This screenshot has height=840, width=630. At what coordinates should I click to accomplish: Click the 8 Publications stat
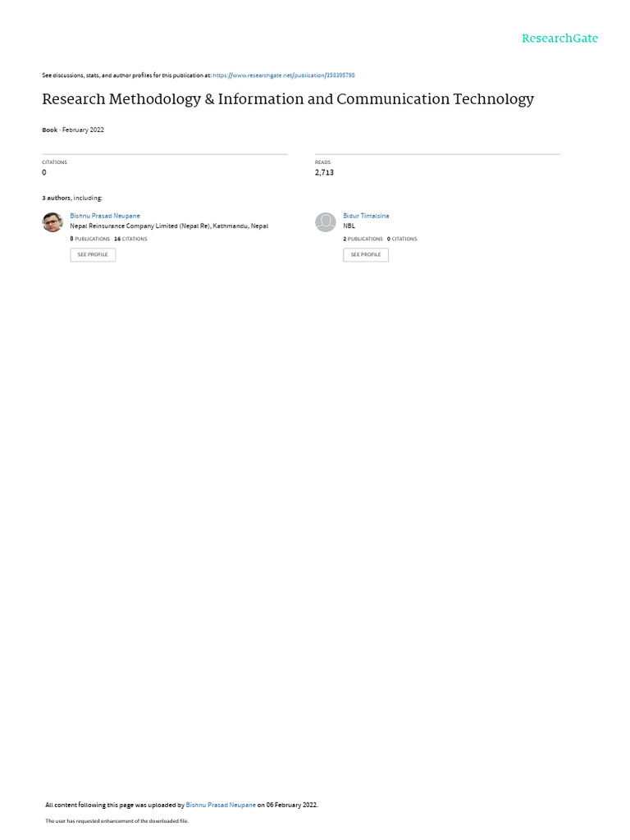pyautogui.click(x=90, y=239)
